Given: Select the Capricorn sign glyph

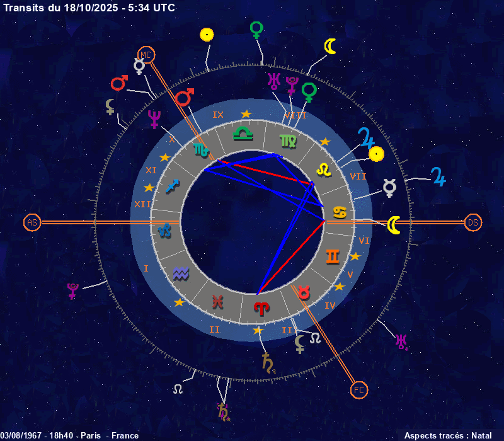Looking at the screenshot, I should pos(164,231).
